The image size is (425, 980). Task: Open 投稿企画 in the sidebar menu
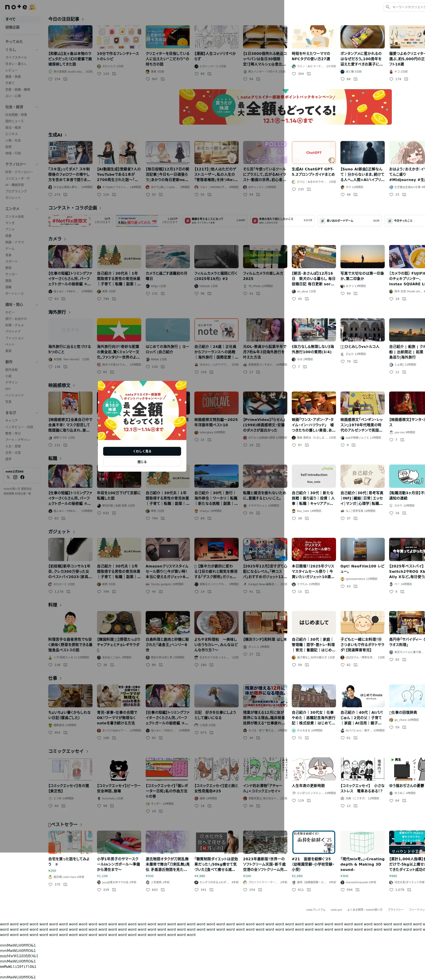click(13, 27)
